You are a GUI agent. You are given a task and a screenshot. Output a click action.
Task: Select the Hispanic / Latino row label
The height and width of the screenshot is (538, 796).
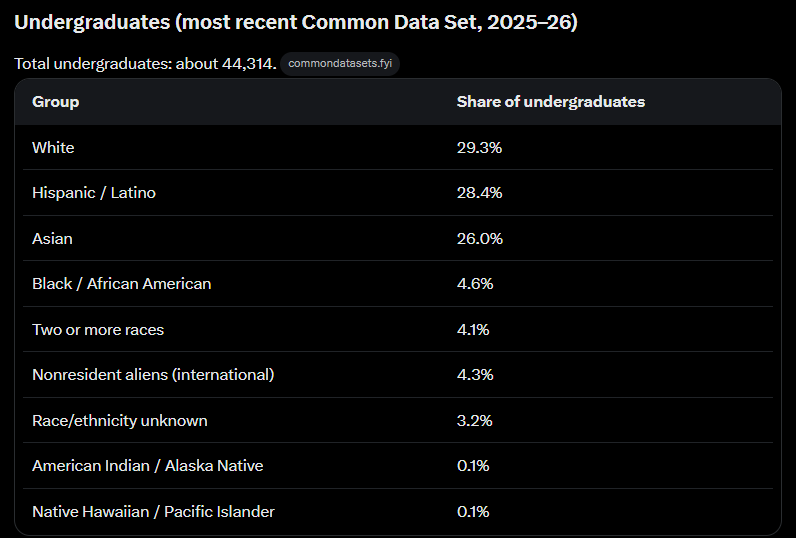(94, 193)
